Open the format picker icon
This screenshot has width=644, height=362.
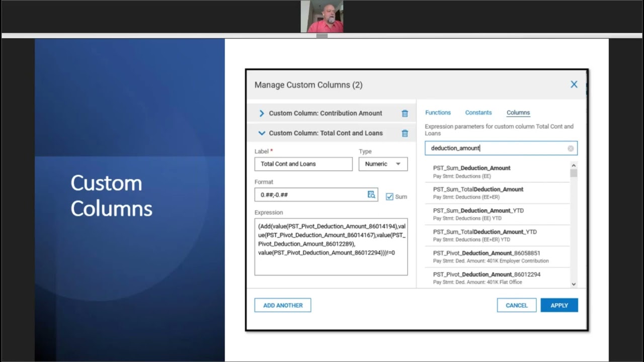[371, 195]
